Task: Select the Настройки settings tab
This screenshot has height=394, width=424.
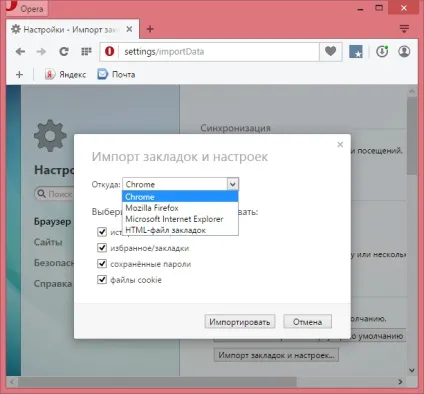Action: [73, 29]
